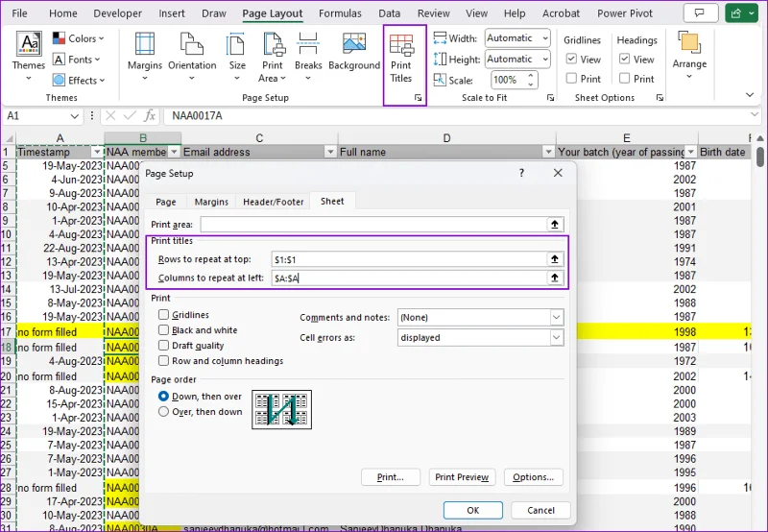Open the Print Area menu
The height and width of the screenshot is (532, 768).
coord(273,57)
